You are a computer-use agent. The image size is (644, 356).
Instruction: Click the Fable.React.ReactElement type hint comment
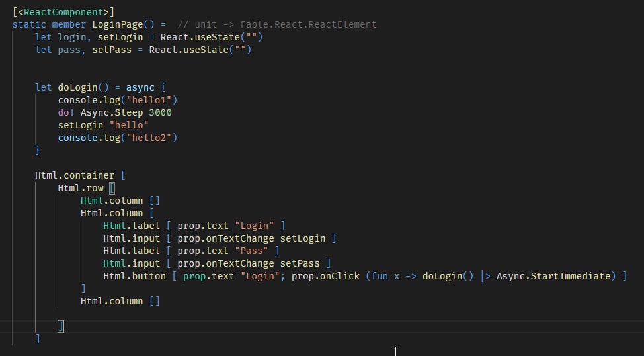click(x=309, y=24)
